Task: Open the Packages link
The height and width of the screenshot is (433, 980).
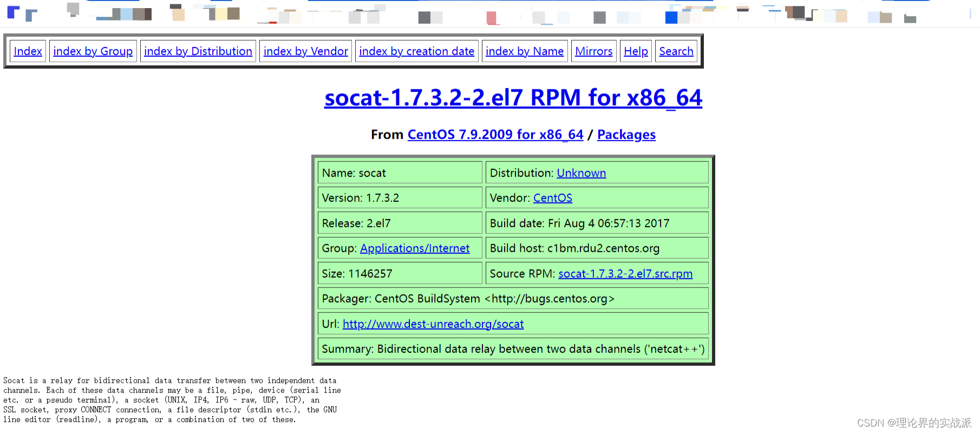Action: coord(626,135)
